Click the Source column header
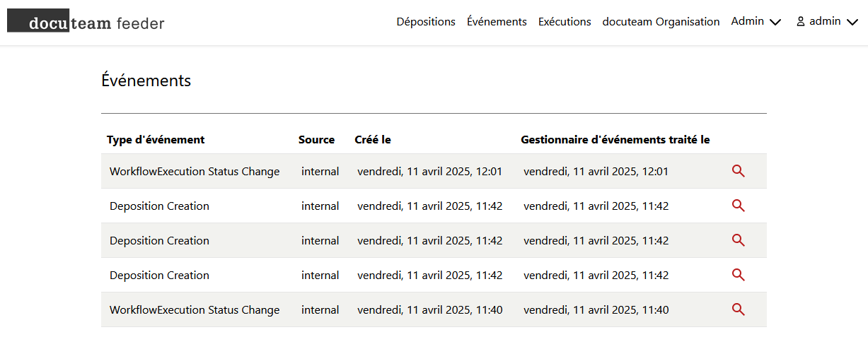 click(316, 140)
